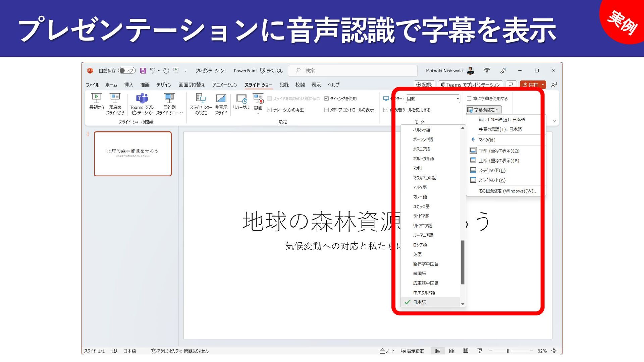Open the アニメーション ribbon tab
Image resolution: width=644 pixels, height=362 pixels.
click(x=224, y=85)
